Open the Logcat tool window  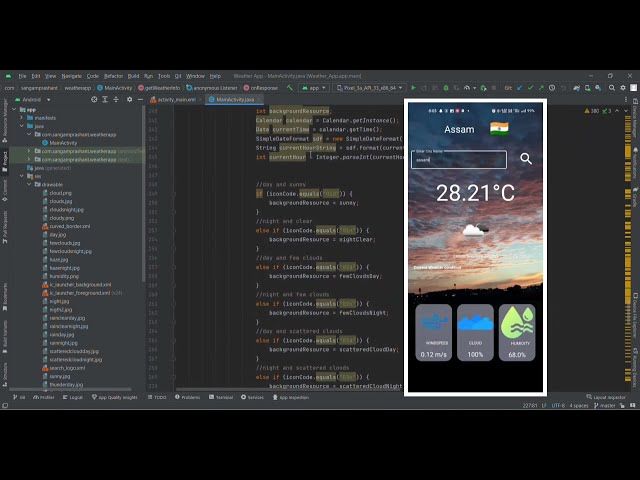pyautogui.click(x=73, y=397)
